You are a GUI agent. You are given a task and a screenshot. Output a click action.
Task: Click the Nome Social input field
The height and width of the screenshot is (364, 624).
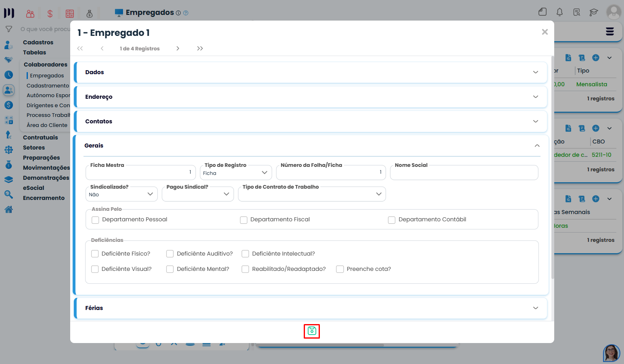pos(464,173)
